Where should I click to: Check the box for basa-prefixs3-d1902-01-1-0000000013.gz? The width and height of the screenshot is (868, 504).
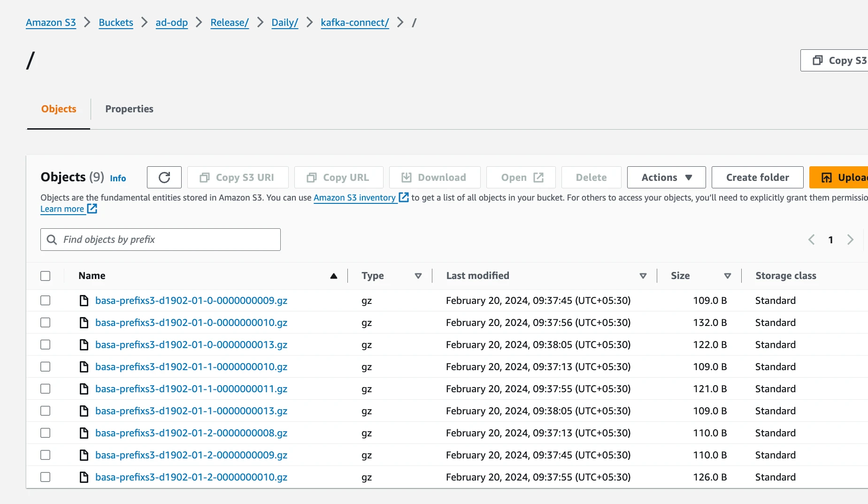tap(46, 411)
